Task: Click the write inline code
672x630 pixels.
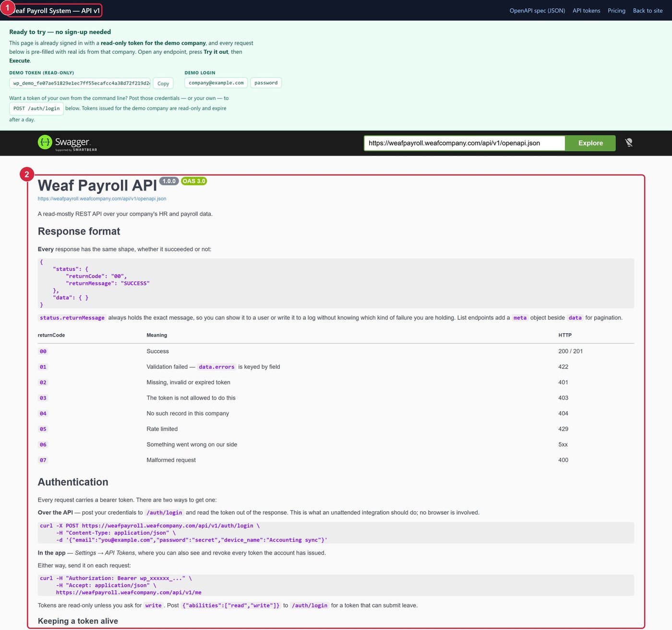Action: click(x=154, y=606)
